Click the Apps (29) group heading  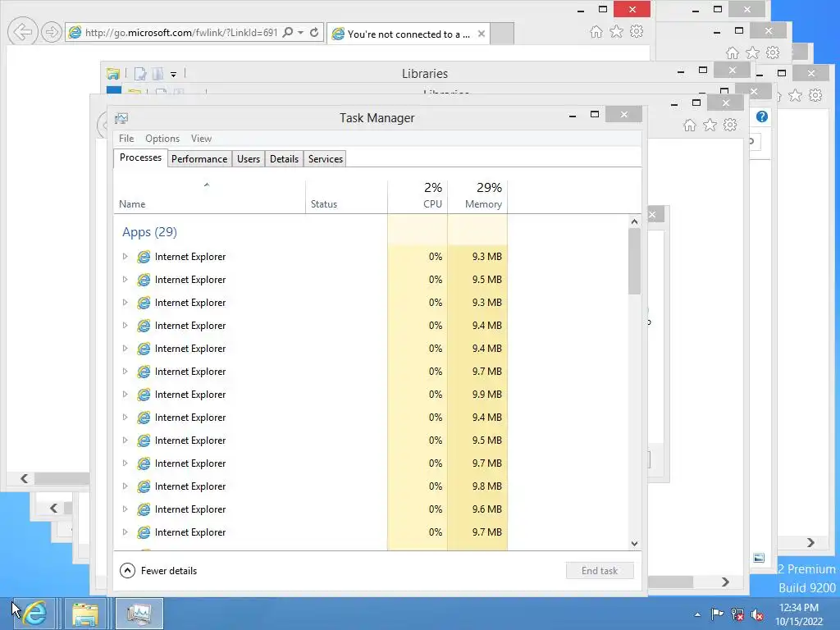(x=149, y=232)
